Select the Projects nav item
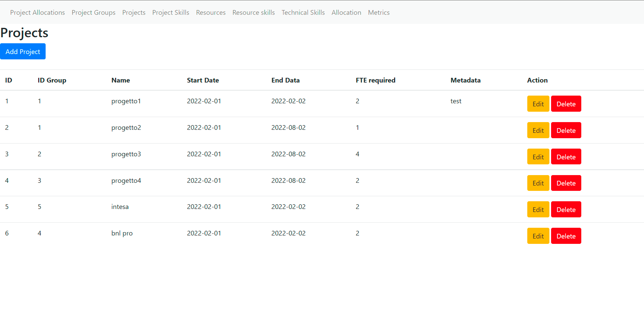The height and width of the screenshot is (320, 644). 133,12
